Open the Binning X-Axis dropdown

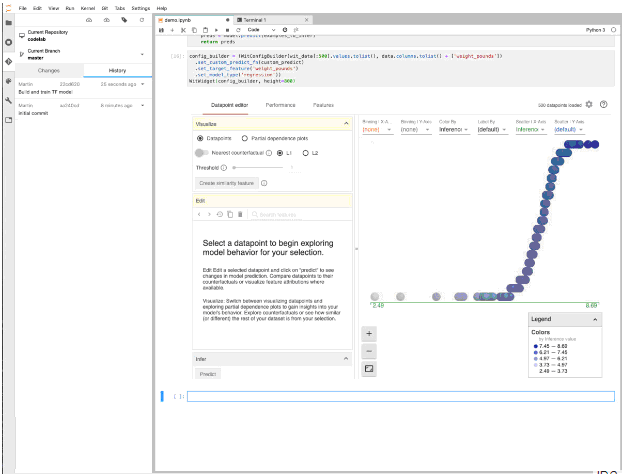tap(377, 130)
